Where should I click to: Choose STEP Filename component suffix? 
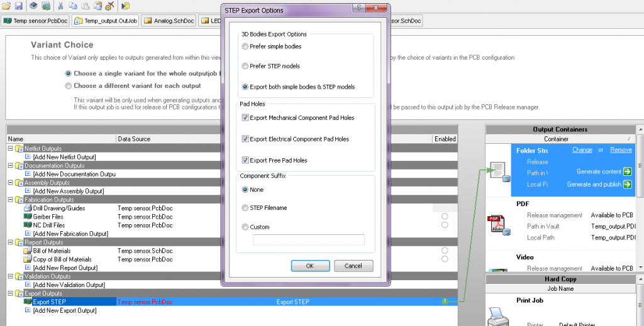(x=245, y=208)
